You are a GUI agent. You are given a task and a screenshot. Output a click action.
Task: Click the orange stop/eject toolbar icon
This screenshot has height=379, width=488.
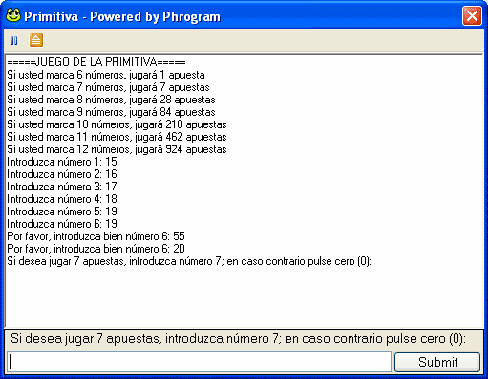pos(36,40)
